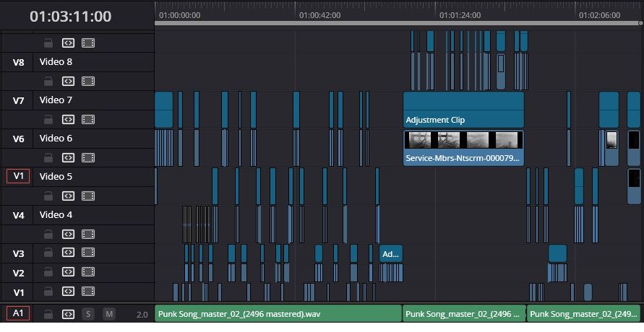This screenshot has height=332, width=644.
Task: Jump to 01:00:00:00 on the timeline ruler
Action: pos(179,15)
